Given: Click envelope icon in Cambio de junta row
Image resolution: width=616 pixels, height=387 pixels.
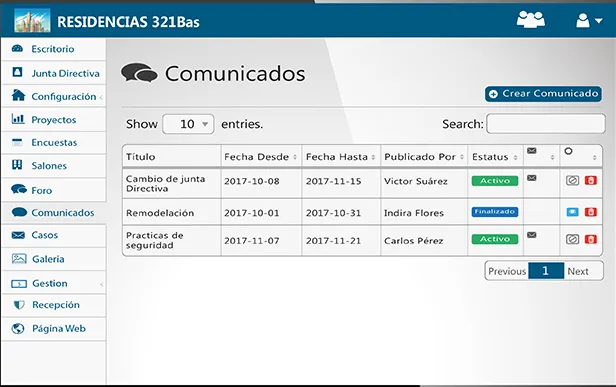Looking at the screenshot, I should 532,178.
